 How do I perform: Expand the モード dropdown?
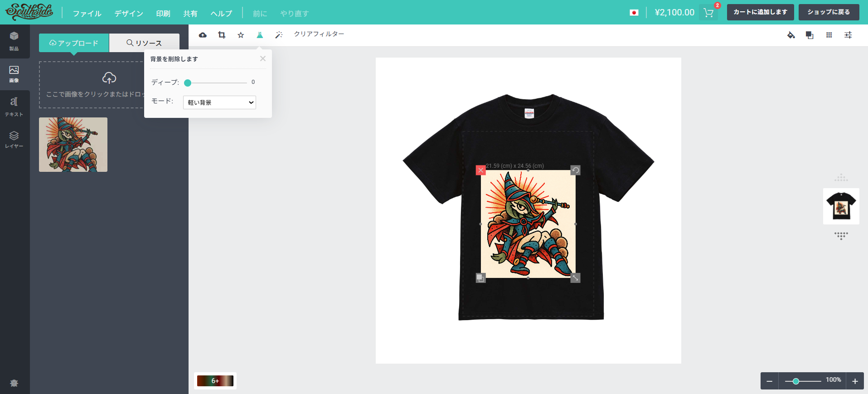point(219,102)
